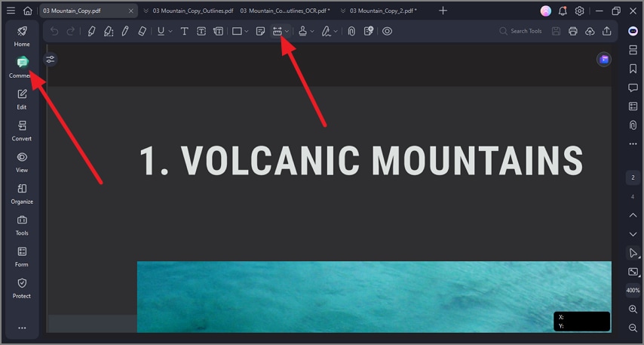644x345 pixels.
Task: Open Organize pages
Action: 22,194
